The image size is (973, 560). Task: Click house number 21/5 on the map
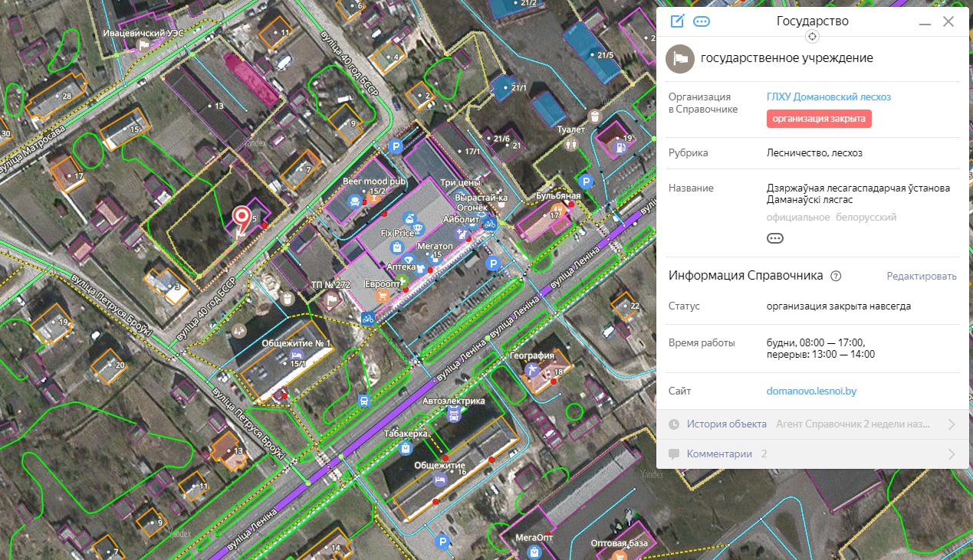click(605, 55)
